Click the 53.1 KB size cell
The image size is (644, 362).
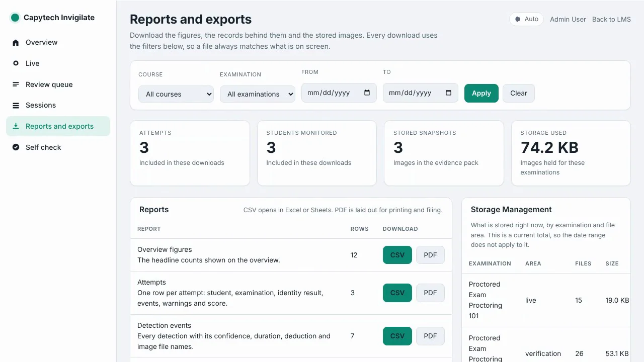pyautogui.click(x=617, y=353)
